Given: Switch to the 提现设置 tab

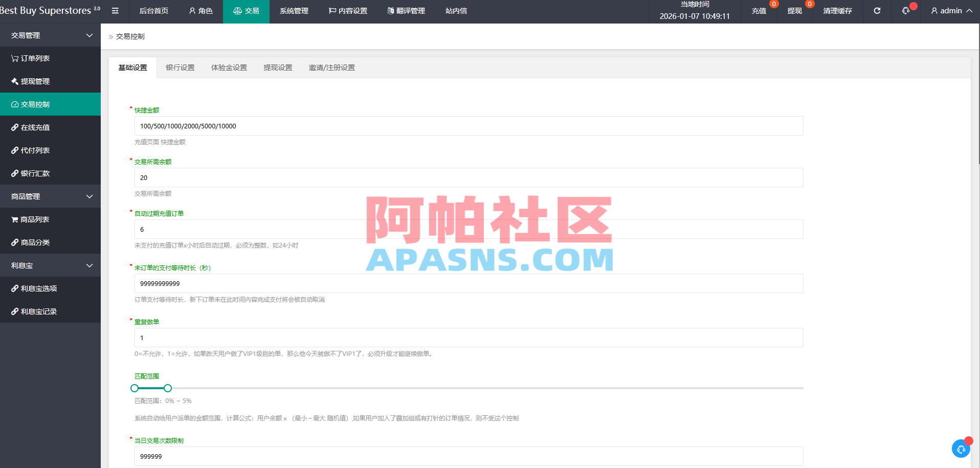Looking at the screenshot, I should click(x=278, y=68).
